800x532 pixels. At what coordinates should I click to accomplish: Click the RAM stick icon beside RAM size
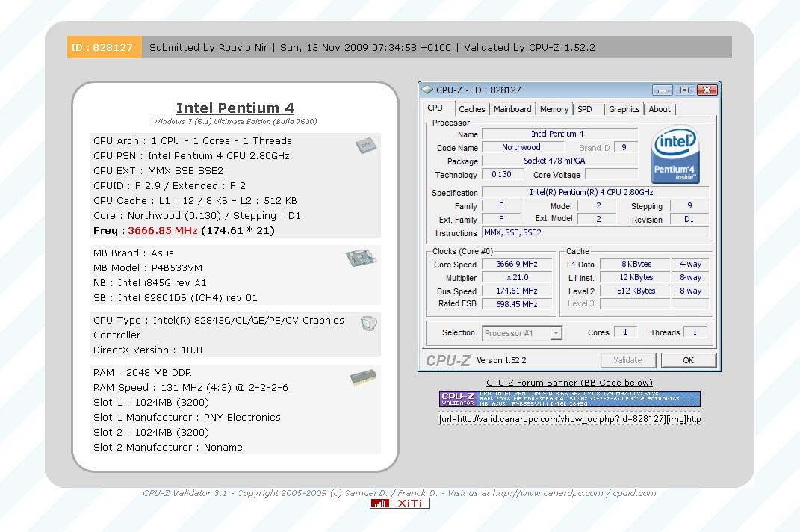(363, 377)
